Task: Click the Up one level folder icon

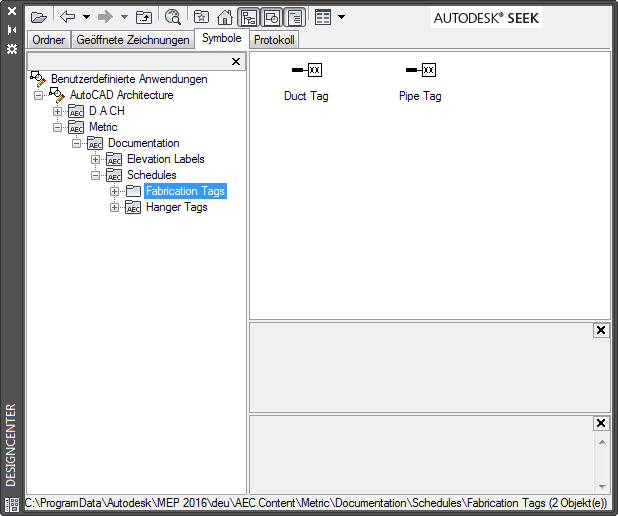Action: click(x=144, y=17)
